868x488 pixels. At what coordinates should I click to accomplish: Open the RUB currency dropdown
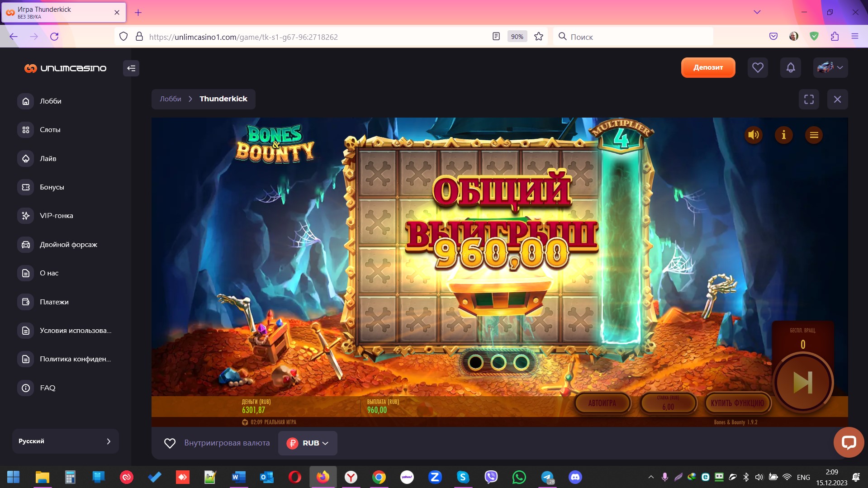tap(308, 443)
